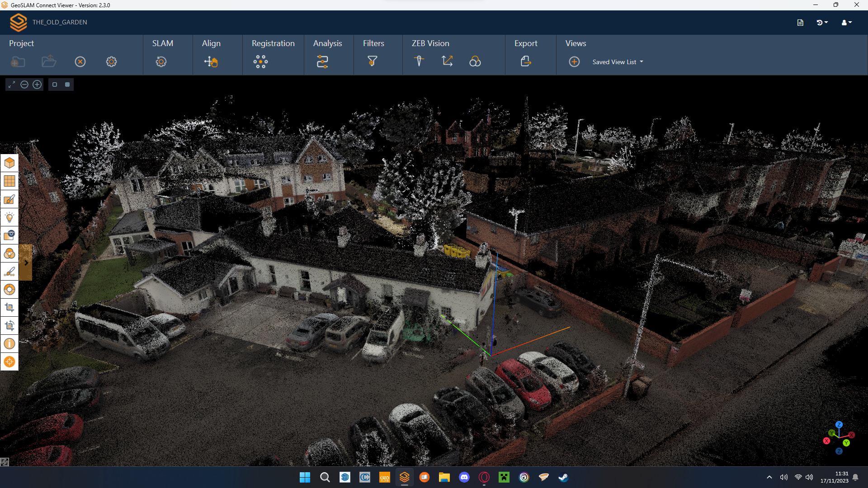This screenshot has width=868, height=488.
Task: Expand the Saved View List dropdown
Action: pos(618,62)
